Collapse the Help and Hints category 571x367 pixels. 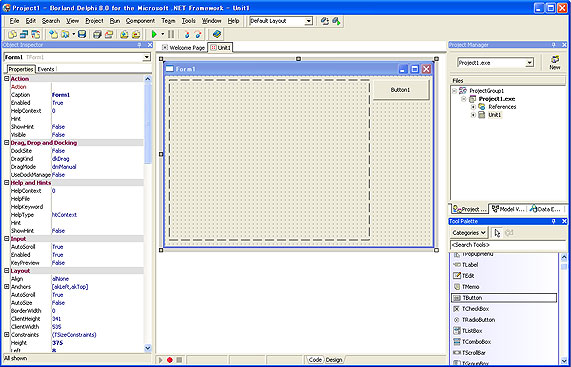point(7,183)
